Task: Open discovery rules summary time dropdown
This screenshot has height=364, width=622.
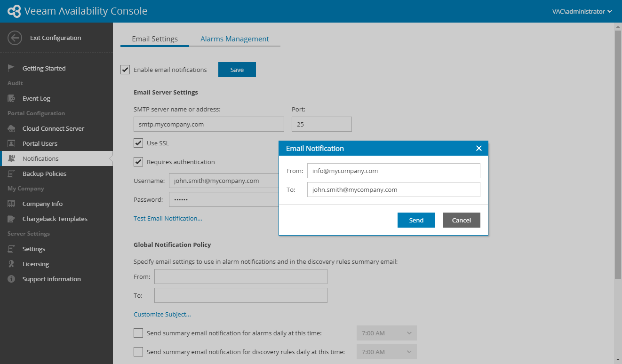Action: (386, 352)
